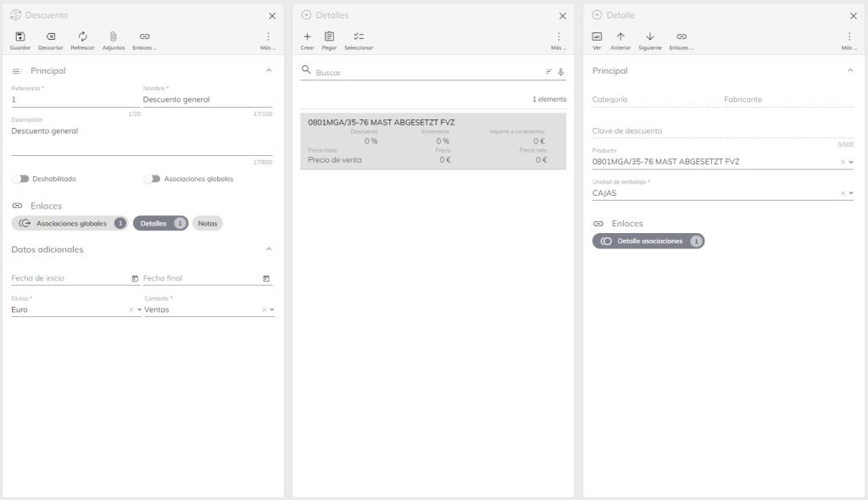Collapse the Datos adicionales section
The height and width of the screenshot is (500, 868).
pyautogui.click(x=269, y=249)
